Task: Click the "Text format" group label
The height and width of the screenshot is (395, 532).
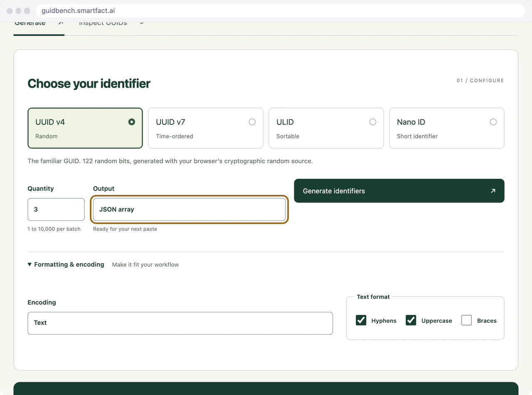Action: (373, 297)
